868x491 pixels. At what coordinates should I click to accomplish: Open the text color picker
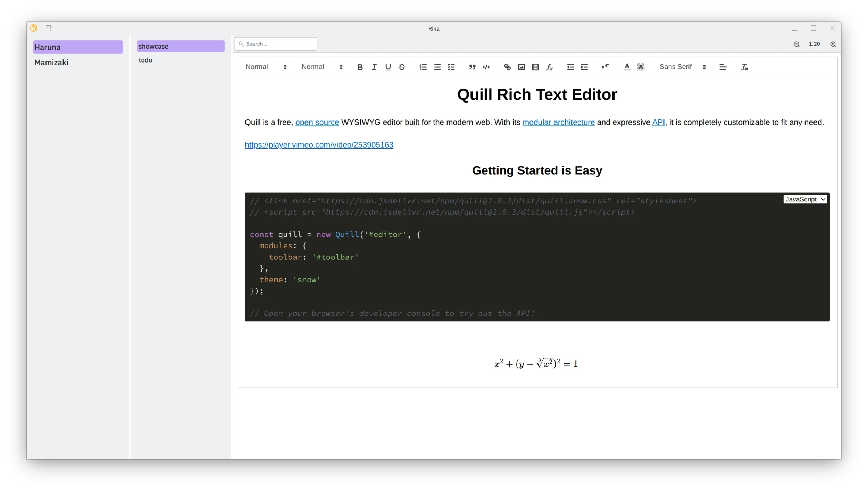click(627, 67)
